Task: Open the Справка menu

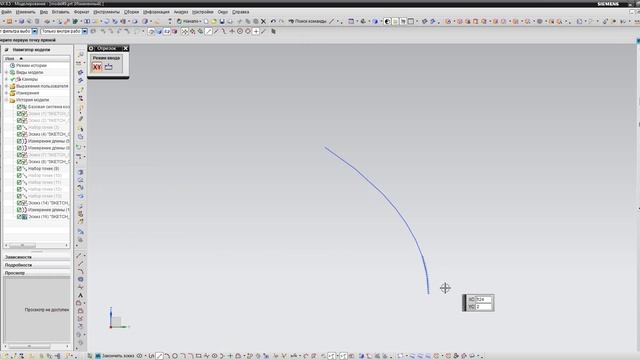Action: [240, 12]
